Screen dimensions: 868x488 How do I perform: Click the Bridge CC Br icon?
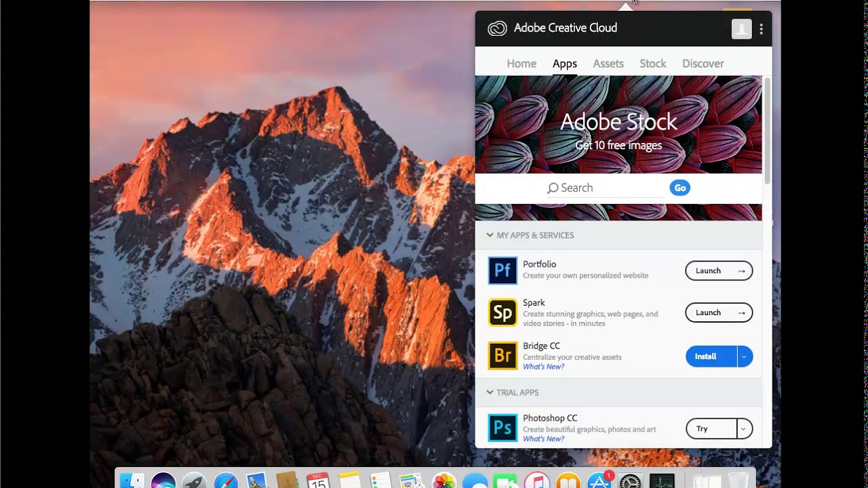(502, 356)
